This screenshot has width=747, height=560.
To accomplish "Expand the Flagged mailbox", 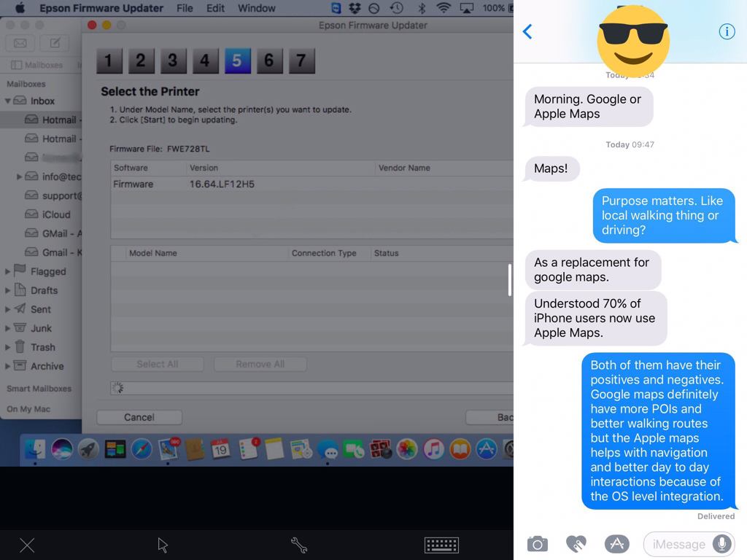I will tap(7, 271).
